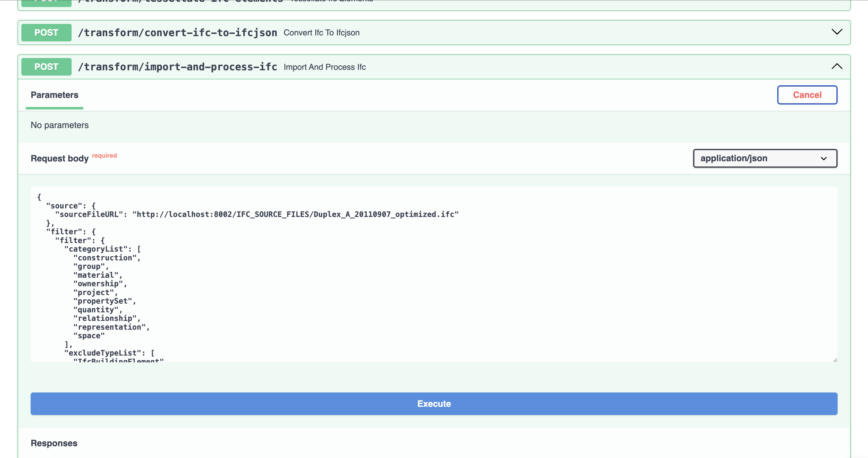868x458 pixels.
Task: Click the "construction" entry in JSON
Action: pyautogui.click(x=107, y=258)
